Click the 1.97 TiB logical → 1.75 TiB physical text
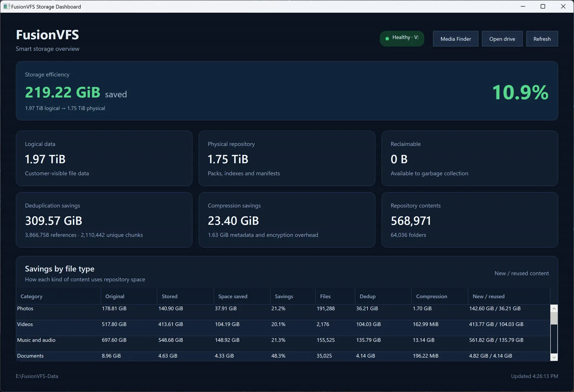Image resolution: width=574 pixels, height=392 pixels. 65,108
